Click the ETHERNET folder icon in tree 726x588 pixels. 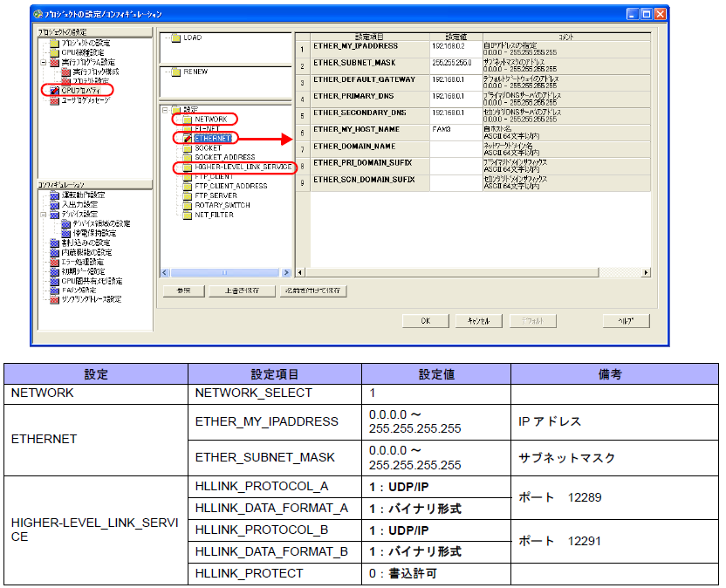(188, 138)
